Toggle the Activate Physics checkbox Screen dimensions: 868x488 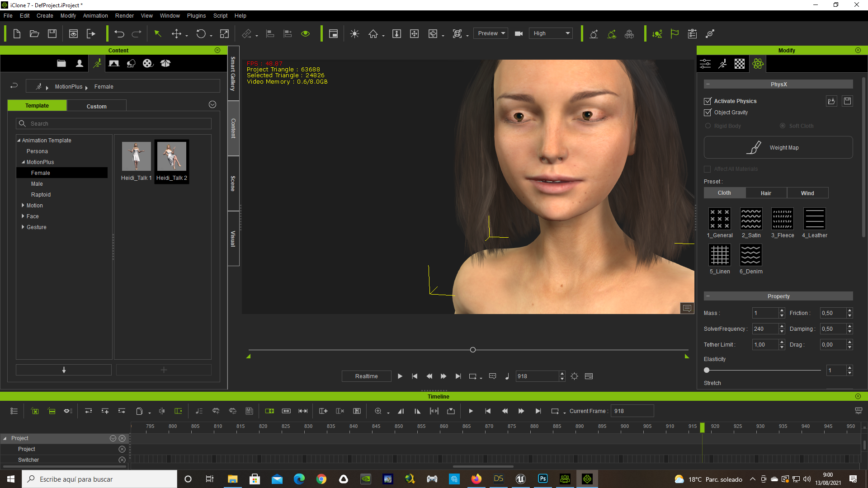click(708, 101)
